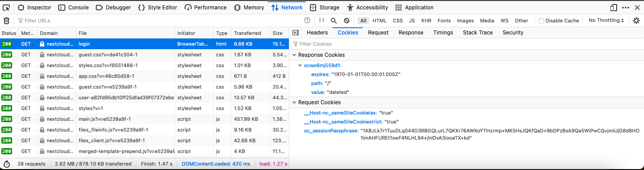Screen dimensions: 644x170
Task: Show the Request details tab
Action: pyautogui.click(x=378, y=33)
